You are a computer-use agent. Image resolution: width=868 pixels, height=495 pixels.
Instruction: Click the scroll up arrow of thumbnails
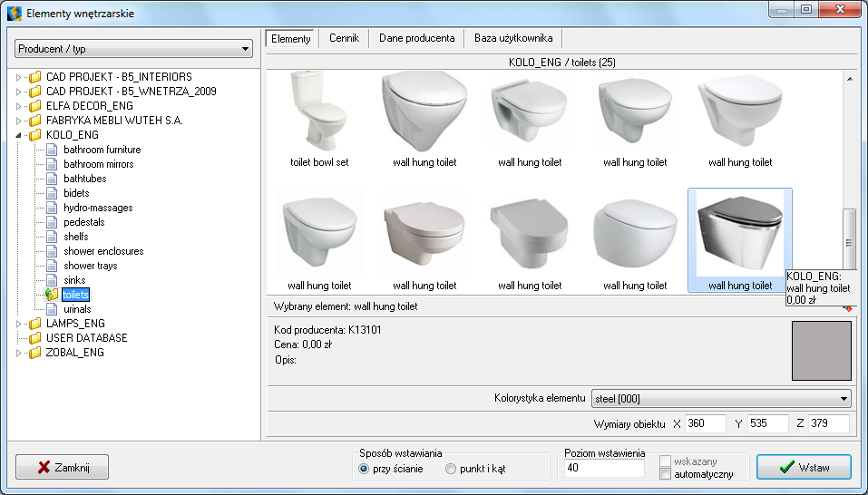pos(849,79)
